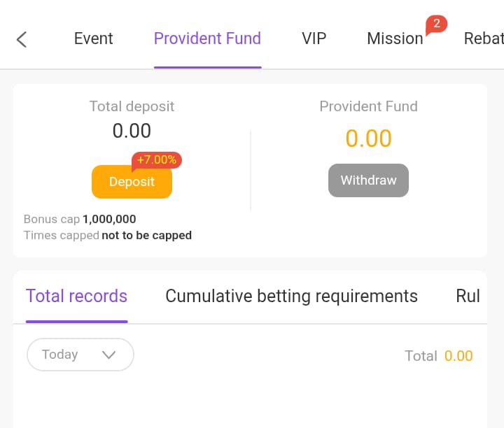Click the Times capped info text

[108, 236]
